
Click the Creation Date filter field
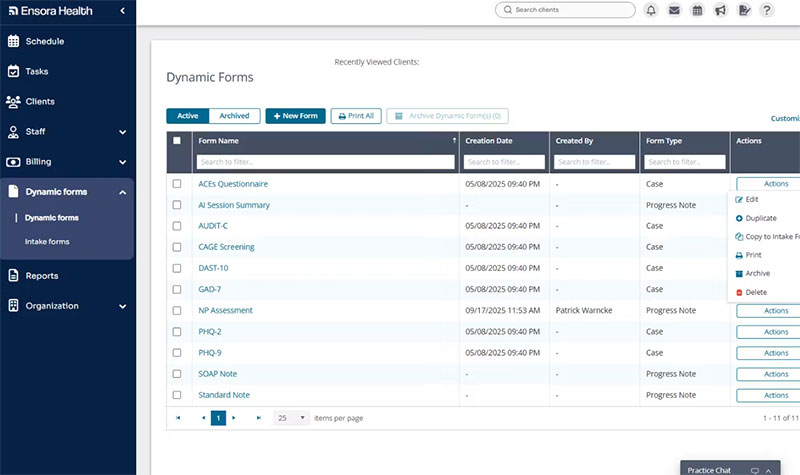[x=504, y=162]
